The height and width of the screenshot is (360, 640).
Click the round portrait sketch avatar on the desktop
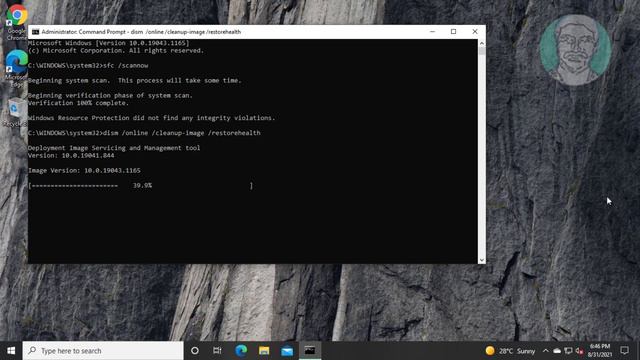pos(575,50)
